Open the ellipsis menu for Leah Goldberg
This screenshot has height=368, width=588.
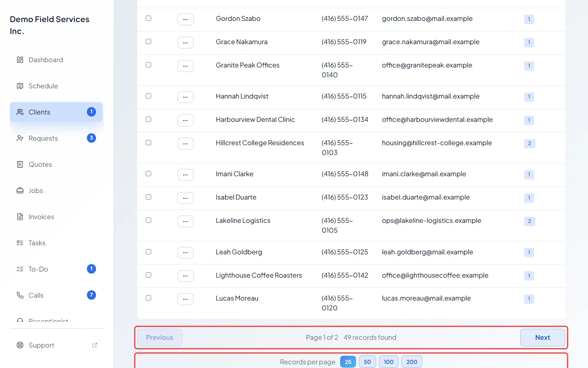[x=185, y=253]
